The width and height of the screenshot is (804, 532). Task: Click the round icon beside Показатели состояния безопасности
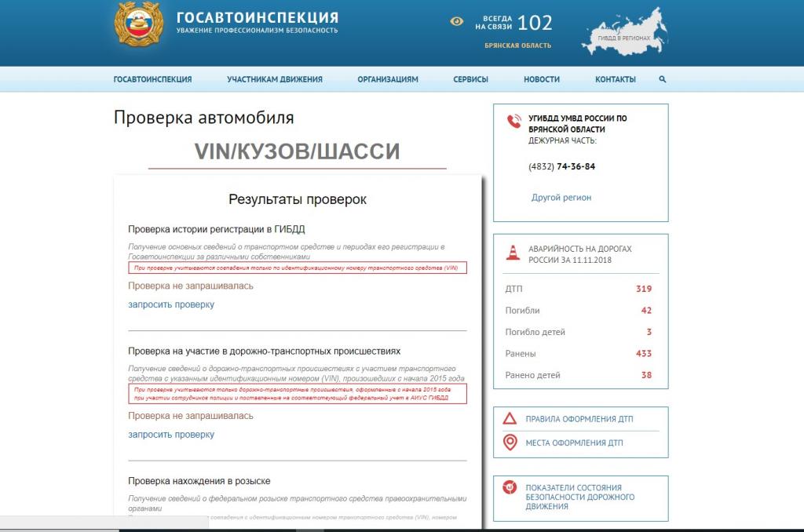point(510,487)
